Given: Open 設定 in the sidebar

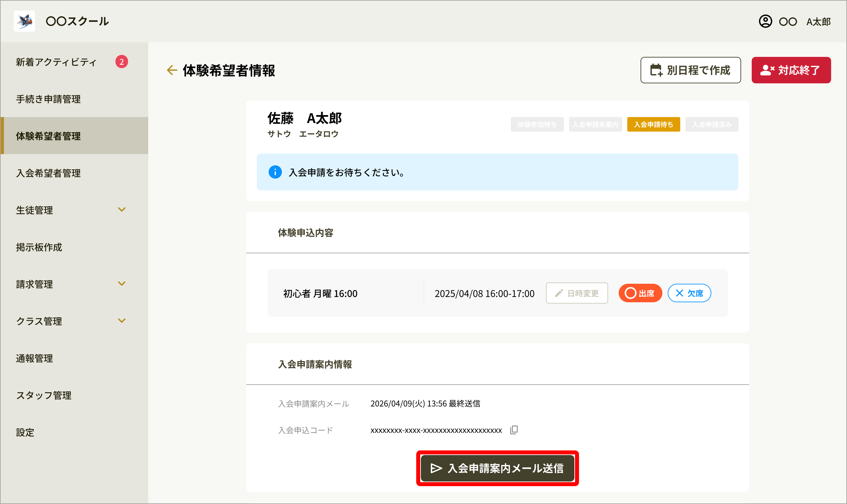Looking at the screenshot, I should 74,432.
